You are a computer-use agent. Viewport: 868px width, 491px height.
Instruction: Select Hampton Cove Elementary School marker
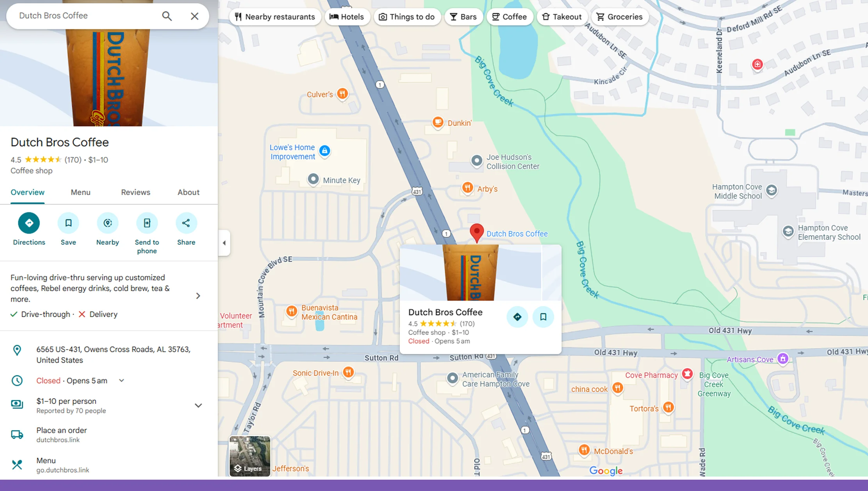point(788,232)
